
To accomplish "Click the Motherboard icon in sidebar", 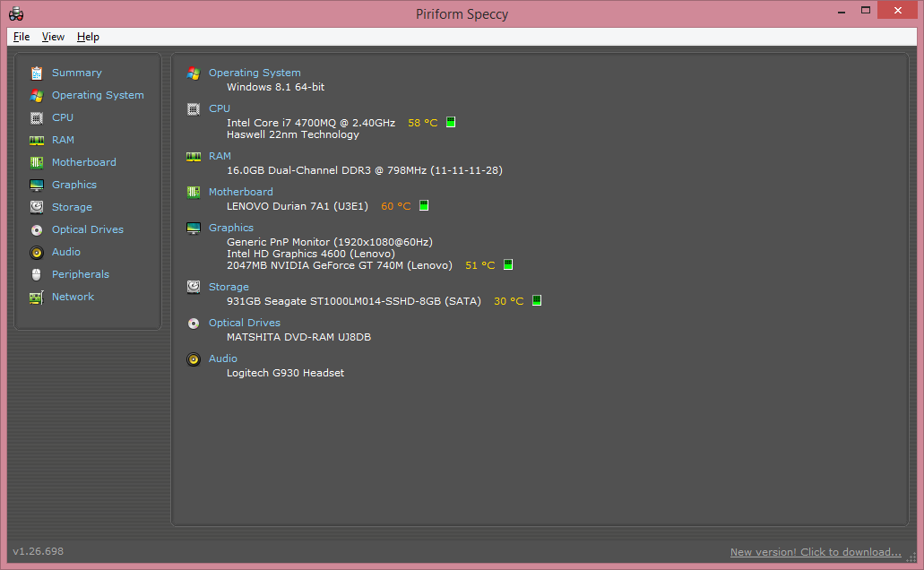I will 37,163.
